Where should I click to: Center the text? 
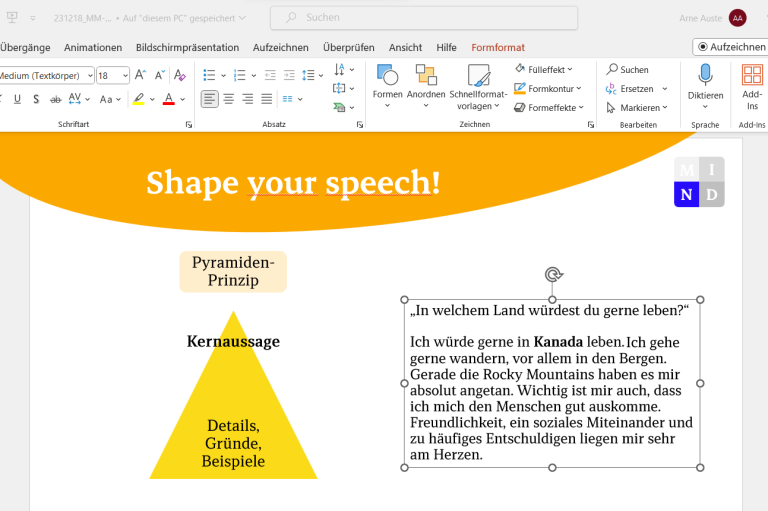229,99
